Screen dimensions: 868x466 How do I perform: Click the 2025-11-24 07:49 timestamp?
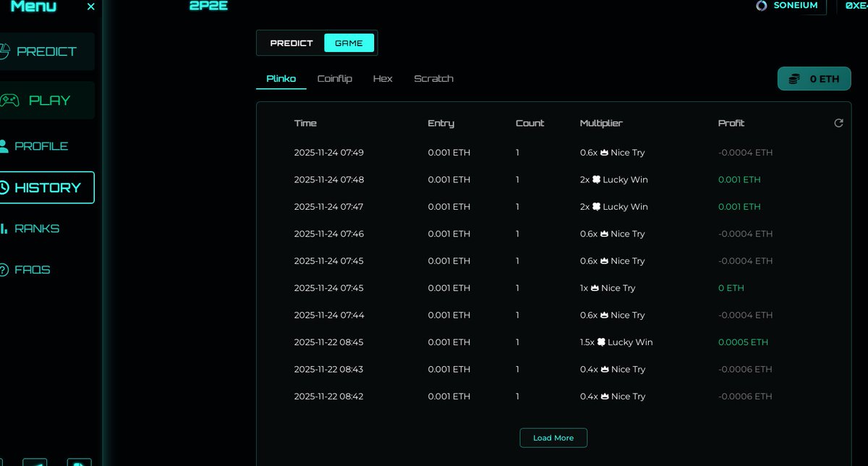(x=329, y=153)
